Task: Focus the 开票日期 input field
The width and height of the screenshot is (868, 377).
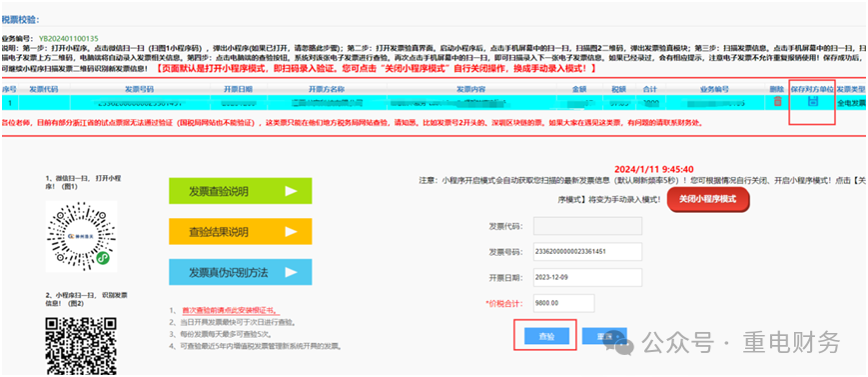Action: 587,277
